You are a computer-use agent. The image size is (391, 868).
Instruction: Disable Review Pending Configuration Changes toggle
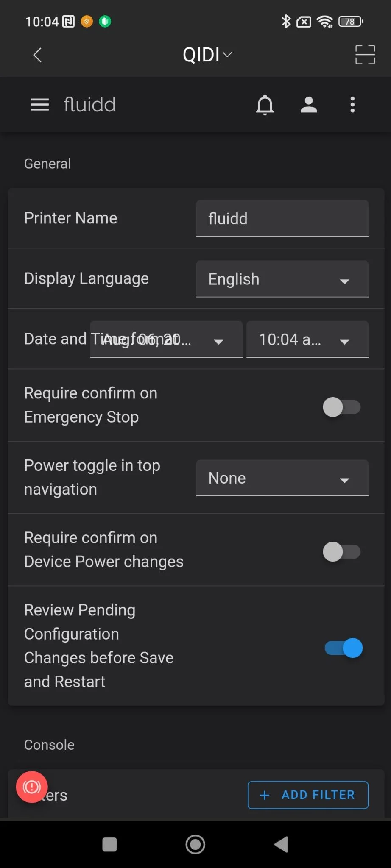click(x=344, y=648)
